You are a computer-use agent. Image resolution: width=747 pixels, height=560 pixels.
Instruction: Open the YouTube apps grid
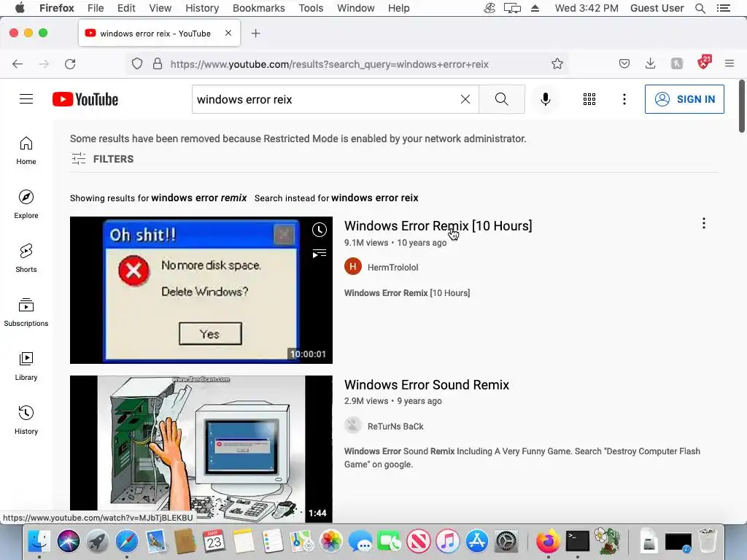point(589,99)
